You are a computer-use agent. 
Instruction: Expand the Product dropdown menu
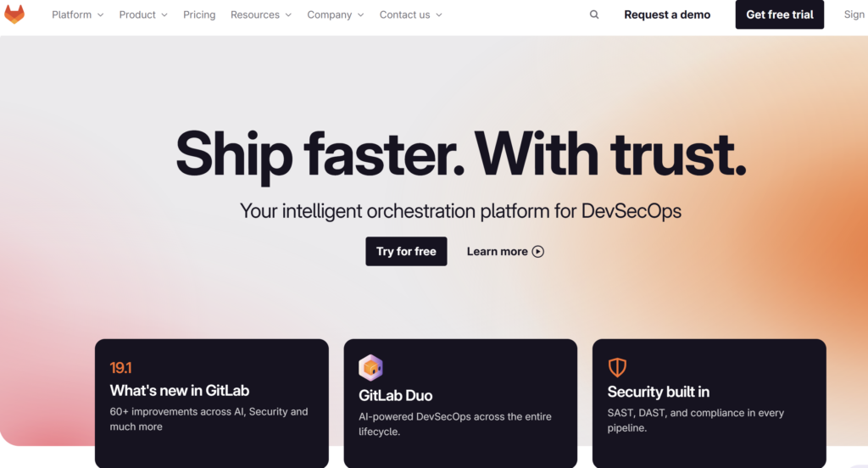[x=142, y=15]
